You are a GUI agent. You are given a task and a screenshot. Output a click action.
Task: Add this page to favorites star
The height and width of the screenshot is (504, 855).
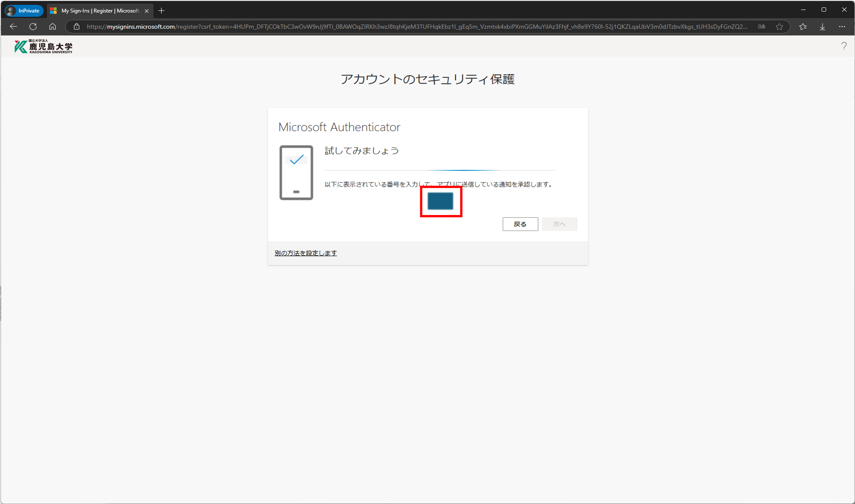coord(779,26)
